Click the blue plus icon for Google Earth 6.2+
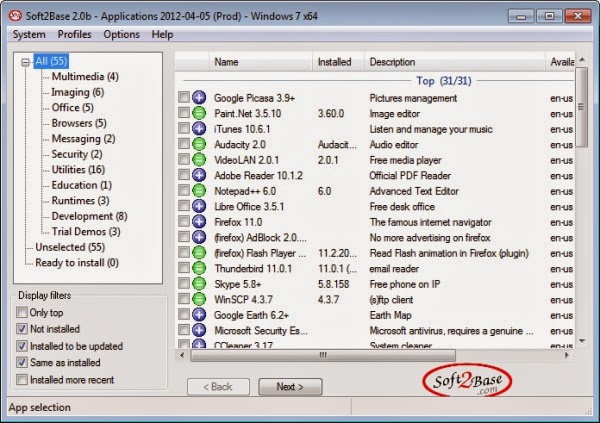 (199, 315)
